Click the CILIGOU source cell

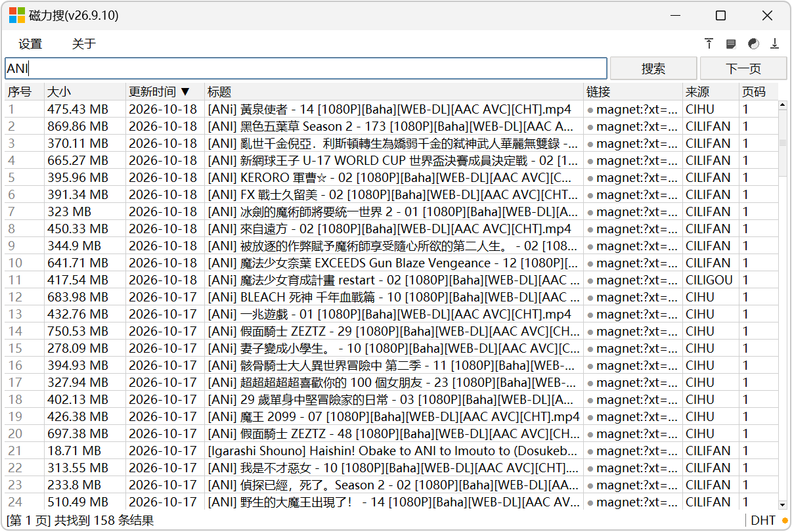click(709, 280)
